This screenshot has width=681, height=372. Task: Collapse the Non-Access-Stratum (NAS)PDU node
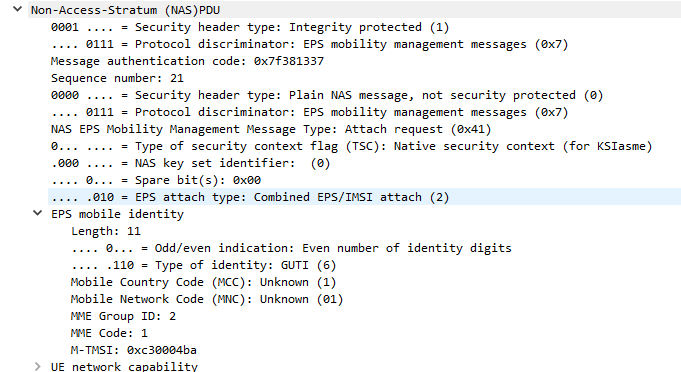[x=17, y=9]
